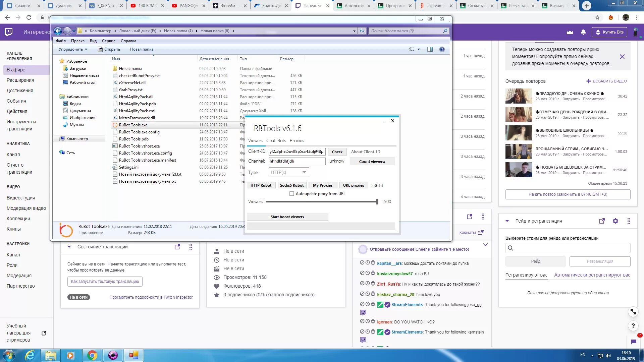Click Добавить видео link in rerun queue
This screenshot has width=644, height=362.
[606, 81]
